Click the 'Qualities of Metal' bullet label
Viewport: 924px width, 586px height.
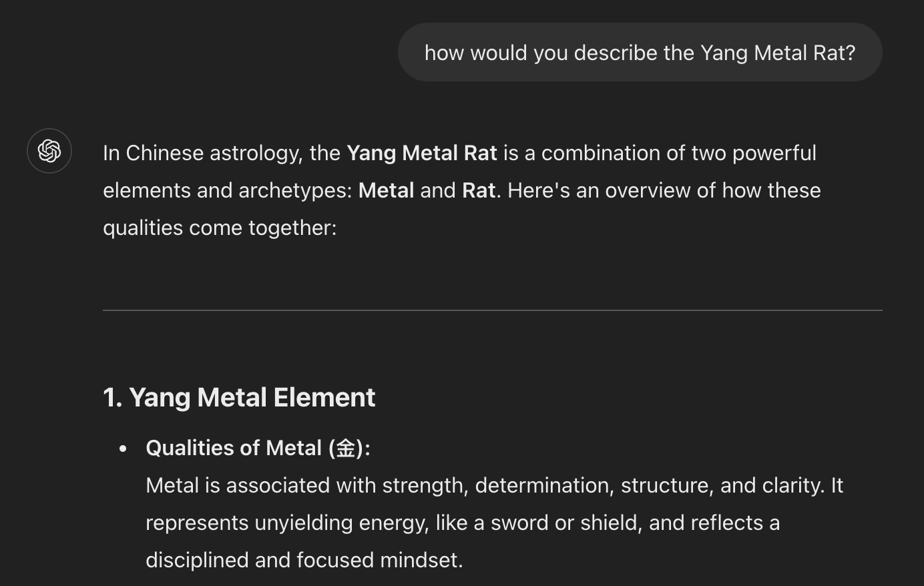point(234,448)
